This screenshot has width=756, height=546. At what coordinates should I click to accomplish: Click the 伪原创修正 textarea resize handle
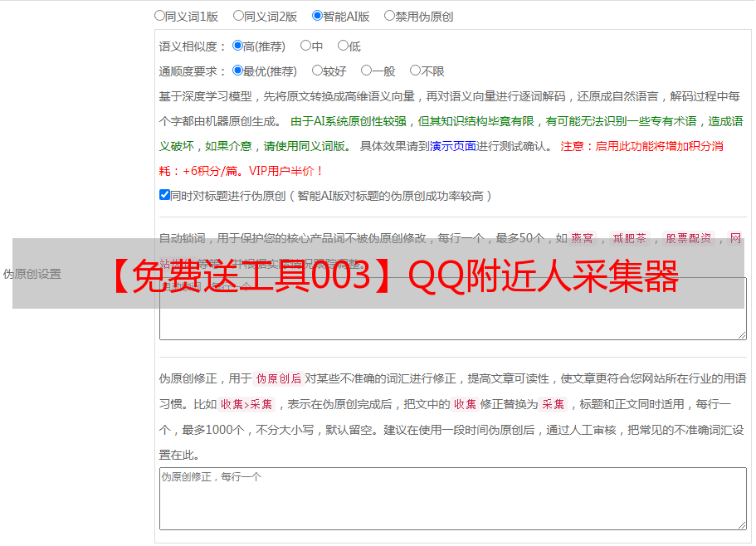[742, 525]
